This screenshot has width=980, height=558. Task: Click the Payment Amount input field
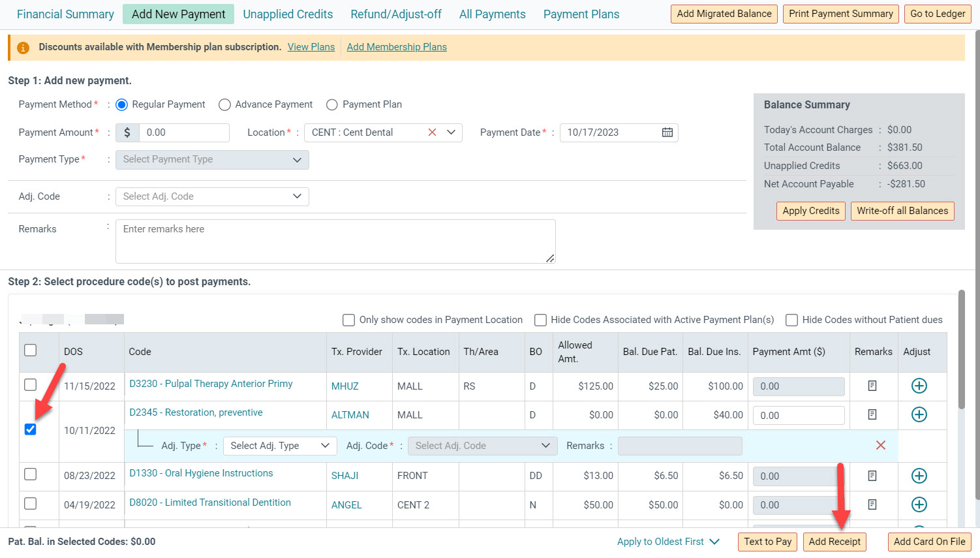(184, 132)
